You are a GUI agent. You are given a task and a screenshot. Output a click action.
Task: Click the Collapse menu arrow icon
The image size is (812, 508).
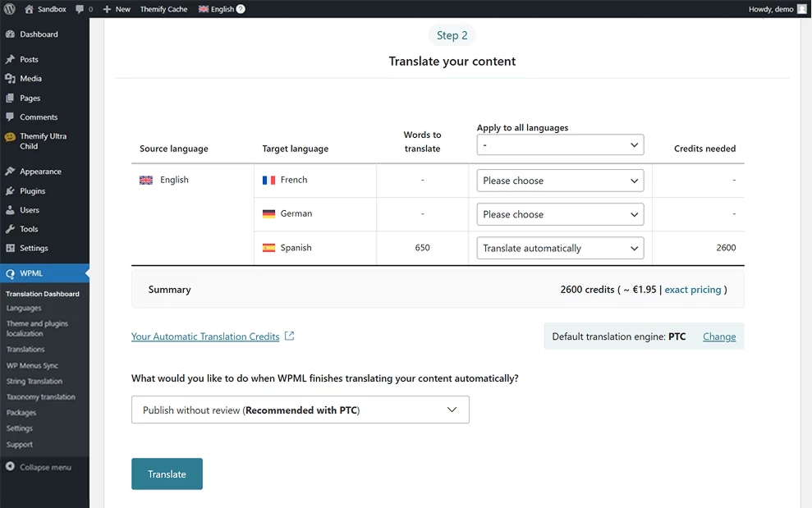click(10, 467)
